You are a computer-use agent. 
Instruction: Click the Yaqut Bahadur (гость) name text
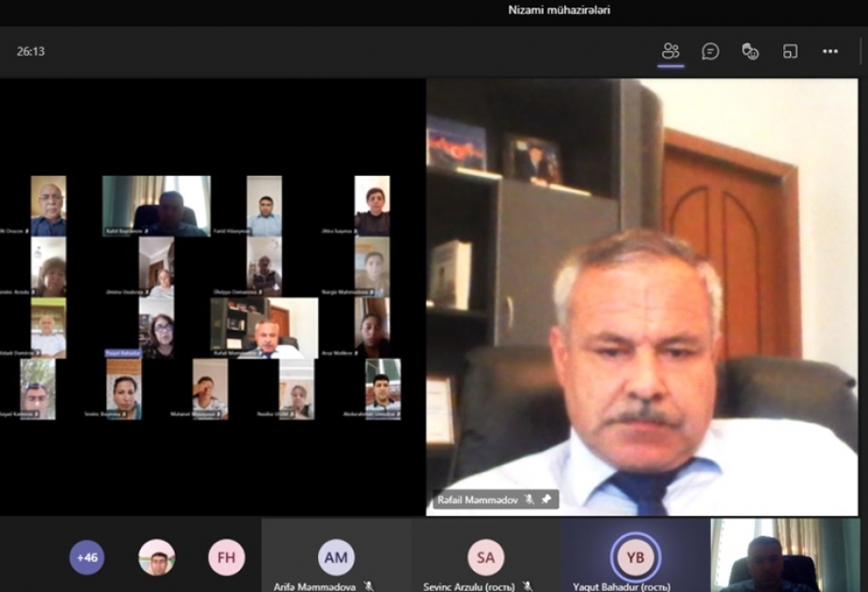622,586
